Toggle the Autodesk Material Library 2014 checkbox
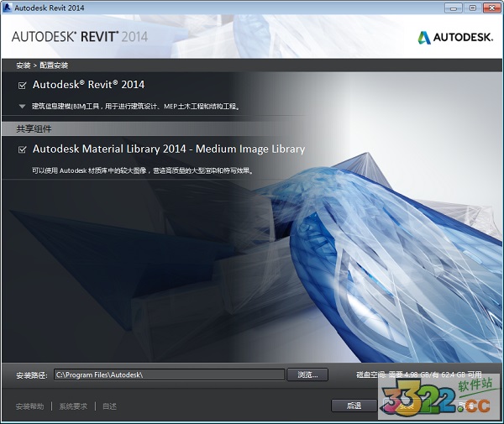 pyautogui.click(x=22, y=149)
